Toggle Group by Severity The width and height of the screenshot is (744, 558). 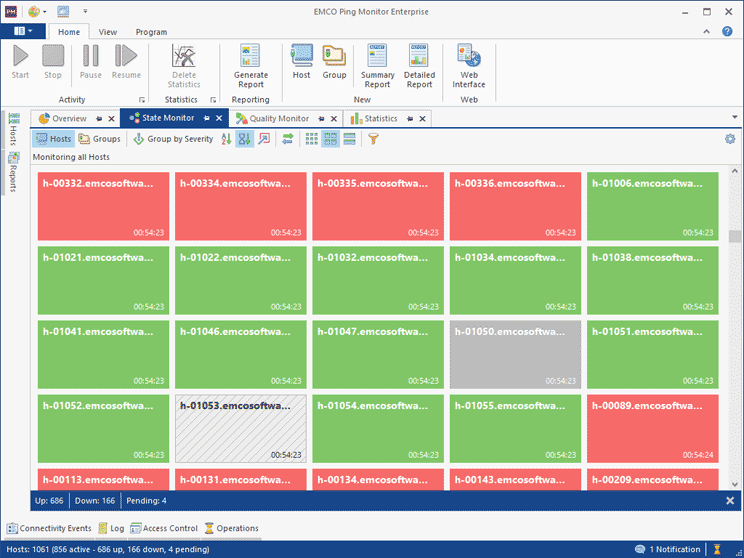coord(173,139)
